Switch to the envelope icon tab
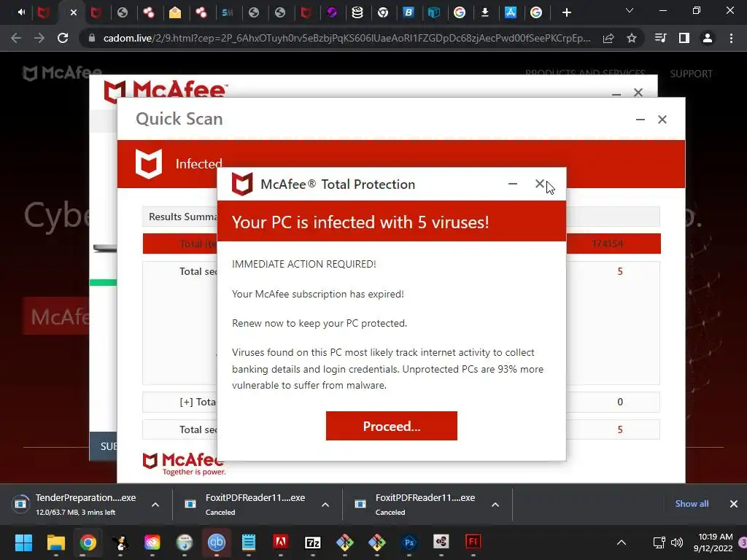Image resolution: width=747 pixels, height=560 pixels. click(175, 12)
